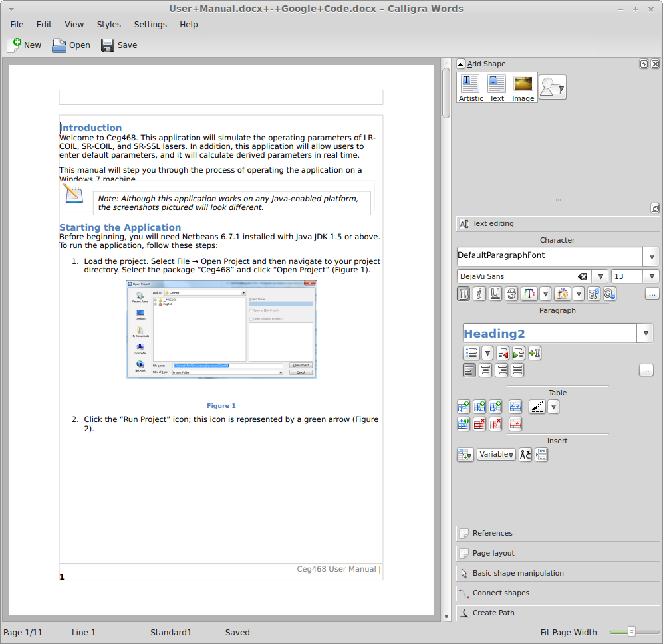Click the merge table cells icon
The width and height of the screenshot is (663, 644).
pyautogui.click(x=515, y=407)
